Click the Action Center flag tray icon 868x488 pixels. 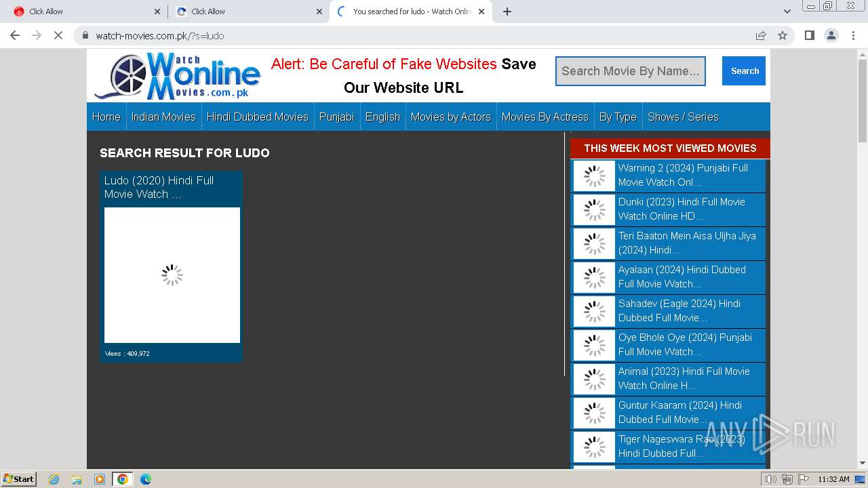[804, 479]
